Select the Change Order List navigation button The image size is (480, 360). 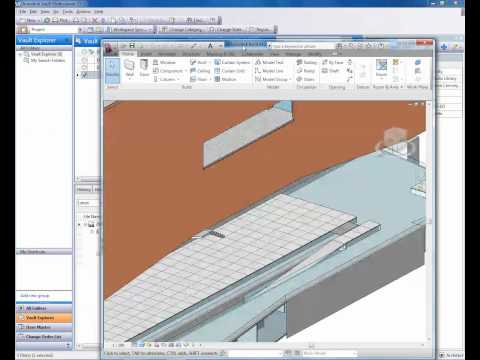tap(44, 337)
